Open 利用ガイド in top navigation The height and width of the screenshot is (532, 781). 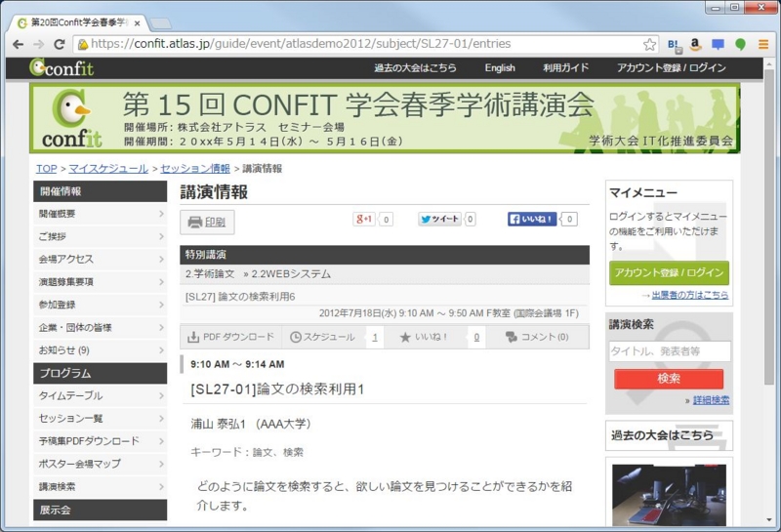click(x=566, y=67)
